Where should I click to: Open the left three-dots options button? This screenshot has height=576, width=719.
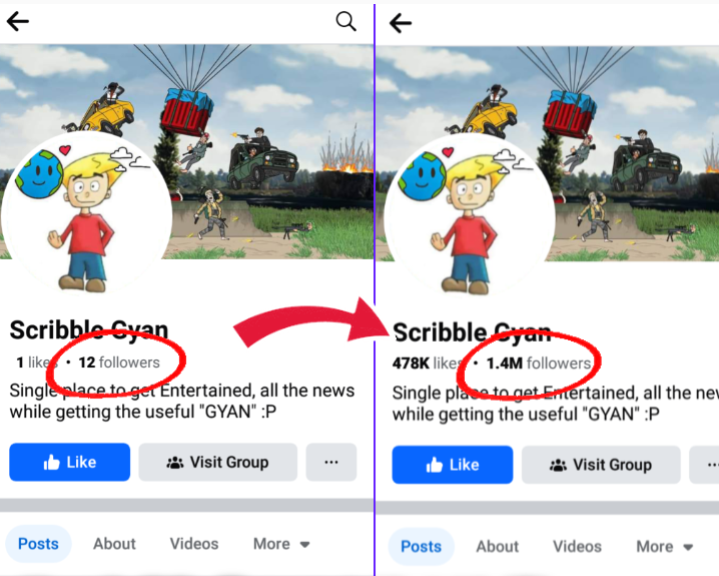(x=331, y=462)
